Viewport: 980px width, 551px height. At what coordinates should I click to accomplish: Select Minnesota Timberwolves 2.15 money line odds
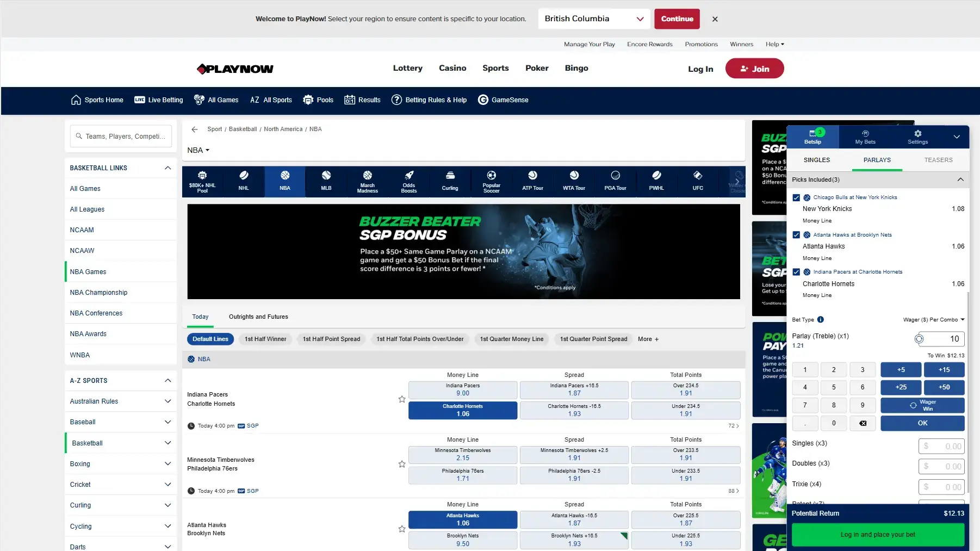[463, 454]
